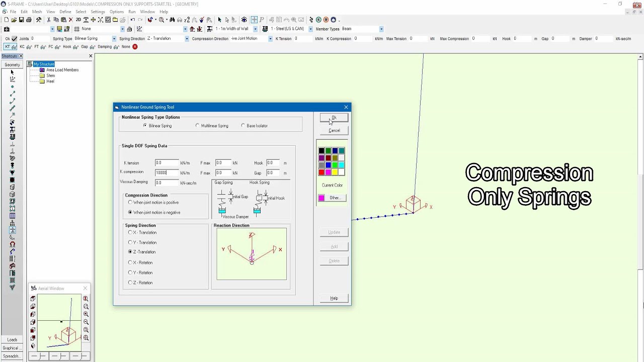Click the K tension input field
The height and width of the screenshot is (362, 644).
pyautogui.click(x=167, y=163)
